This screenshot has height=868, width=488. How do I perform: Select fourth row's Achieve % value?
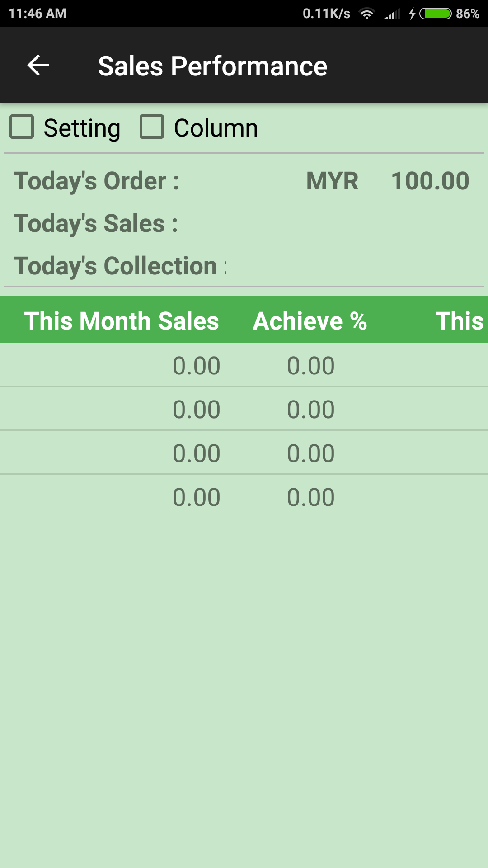point(311,497)
